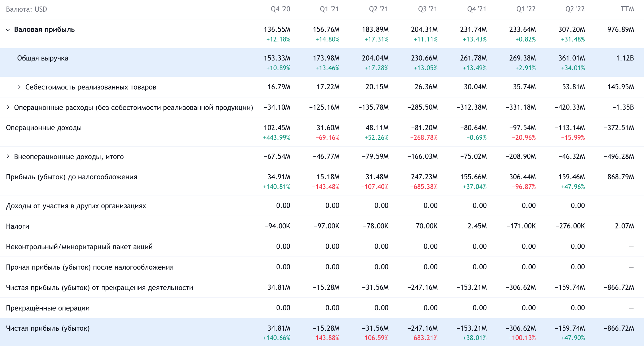The width and height of the screenshot is (644, 346).
Task: Select the Q2 '21 column header
Action: pos(378,9)
